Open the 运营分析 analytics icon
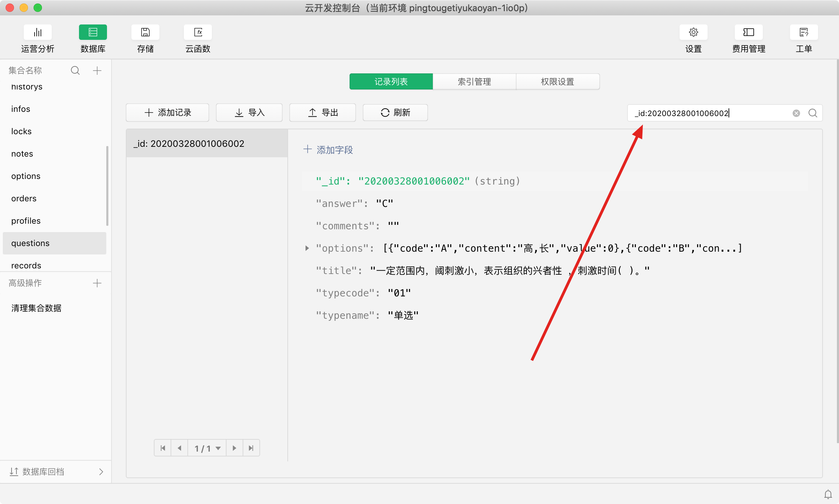Screen dimensions: 839x504 click(x=38, y=33)
